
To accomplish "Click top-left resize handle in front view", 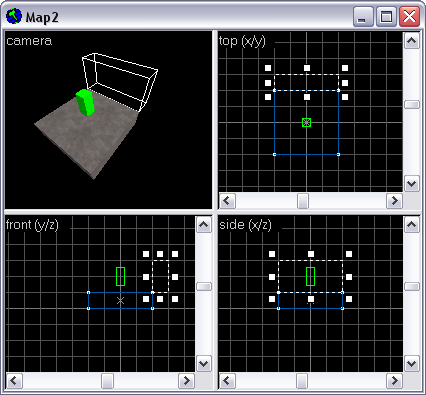I will pos(146,254).
